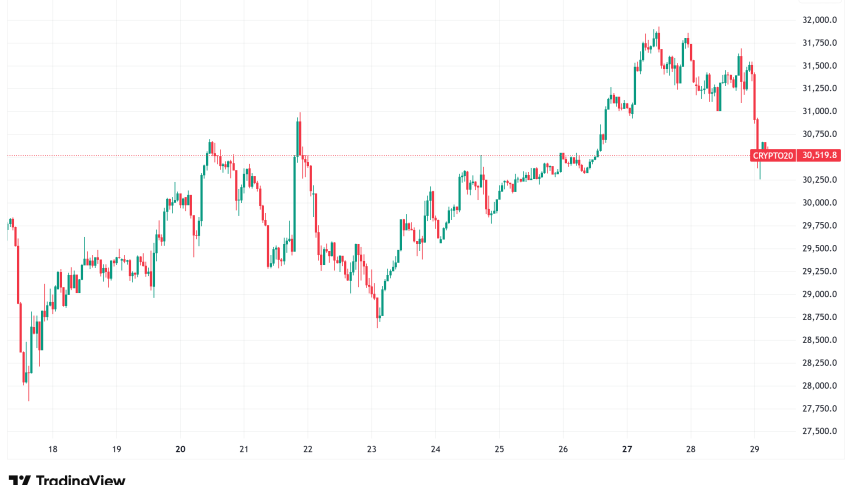
Task: Select the bold 27 date marker
Action: [x=627, y=450]
